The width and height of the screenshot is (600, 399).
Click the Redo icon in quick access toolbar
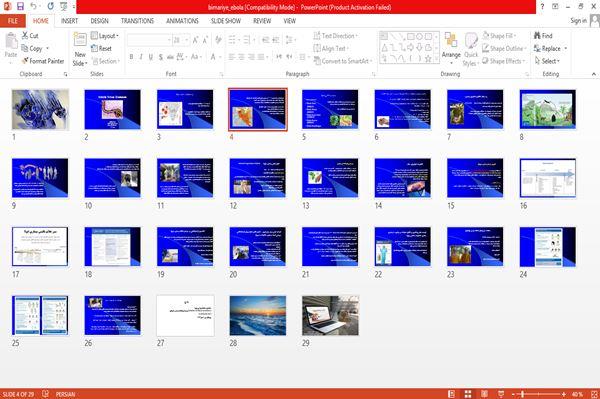pos(51,7)
